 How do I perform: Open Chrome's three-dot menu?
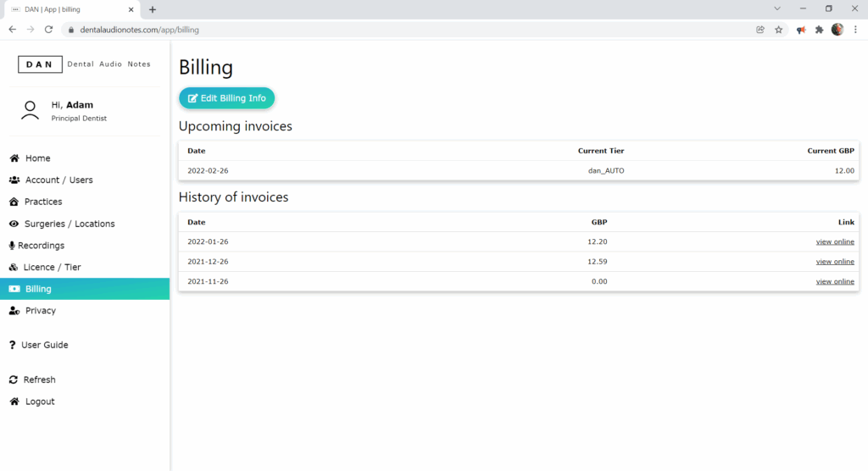coord(855,30)
